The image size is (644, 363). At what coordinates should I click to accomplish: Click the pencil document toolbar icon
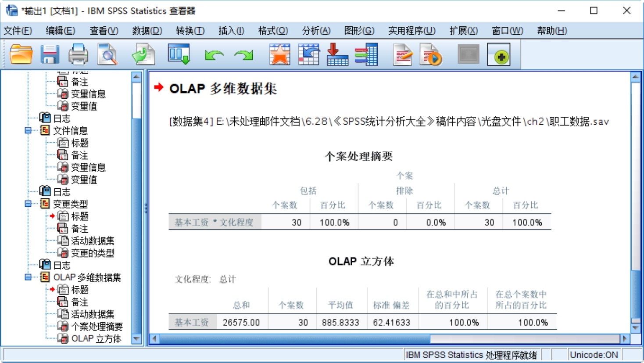[402, 55]
